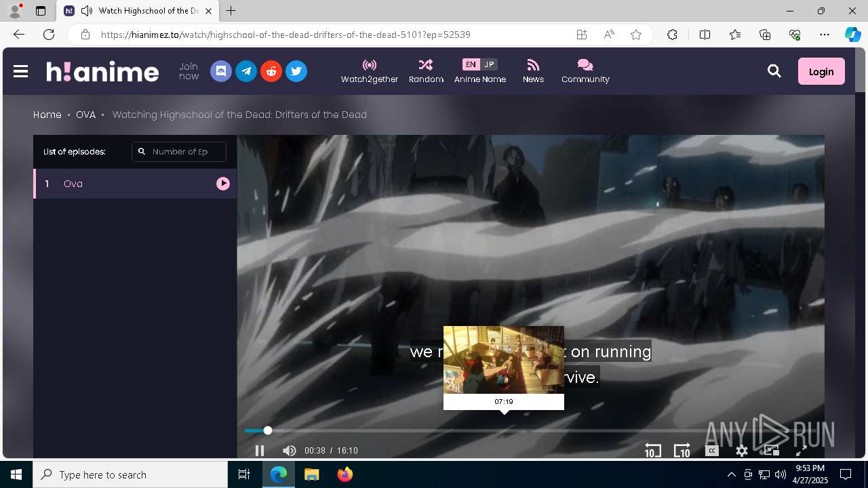
Task: Open the site search icon
Action: [x=774, y=71]
